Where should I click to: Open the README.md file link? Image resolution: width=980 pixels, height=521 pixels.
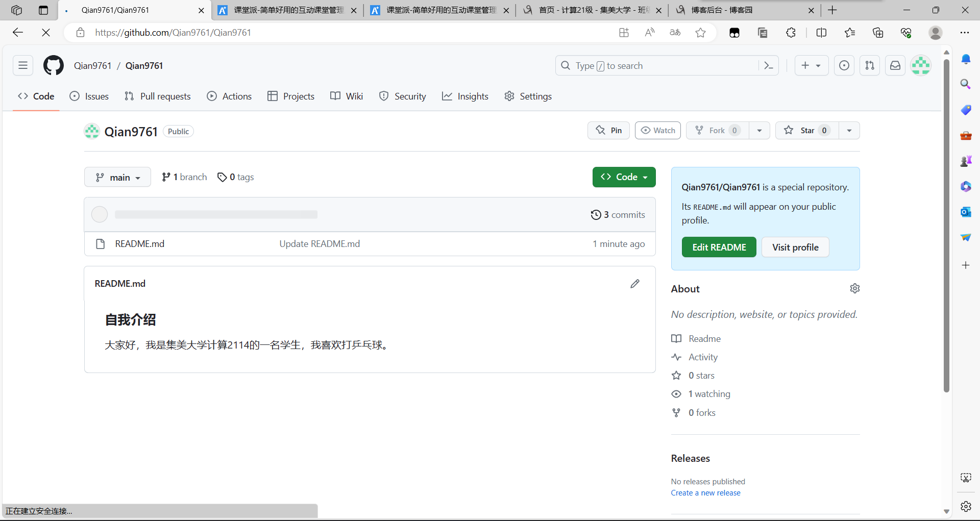point(140,244)
